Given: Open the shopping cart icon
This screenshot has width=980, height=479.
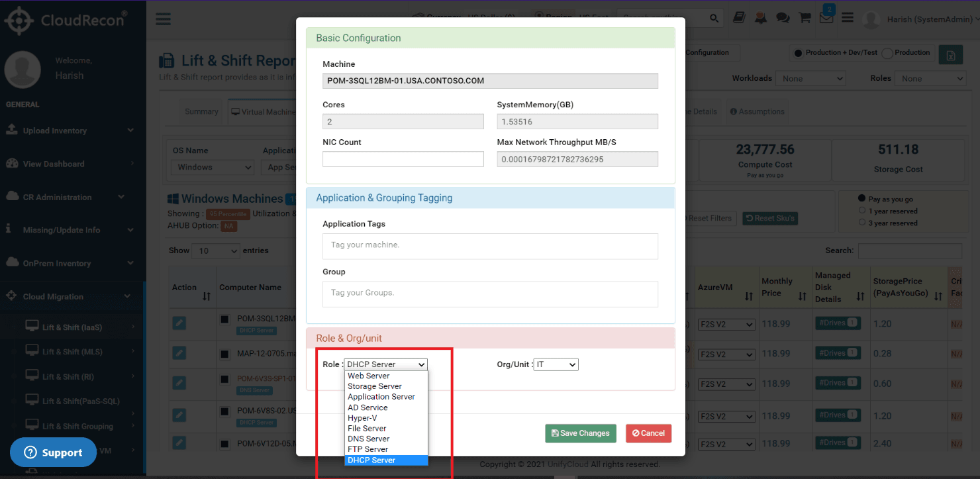Looking at the screenshot, I should [805, 18].
